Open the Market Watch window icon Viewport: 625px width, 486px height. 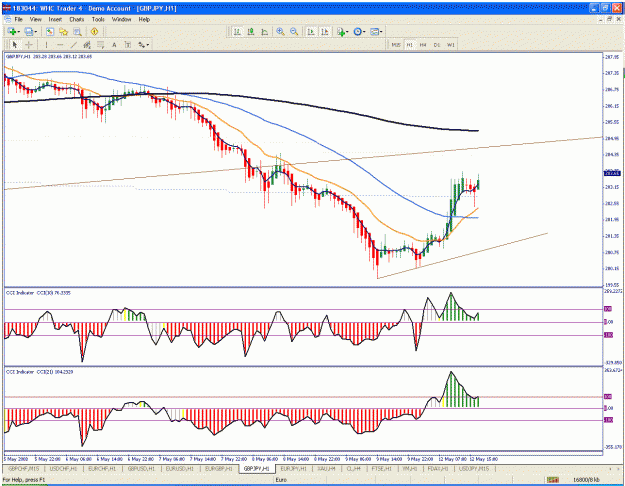(x=50, y=31)
